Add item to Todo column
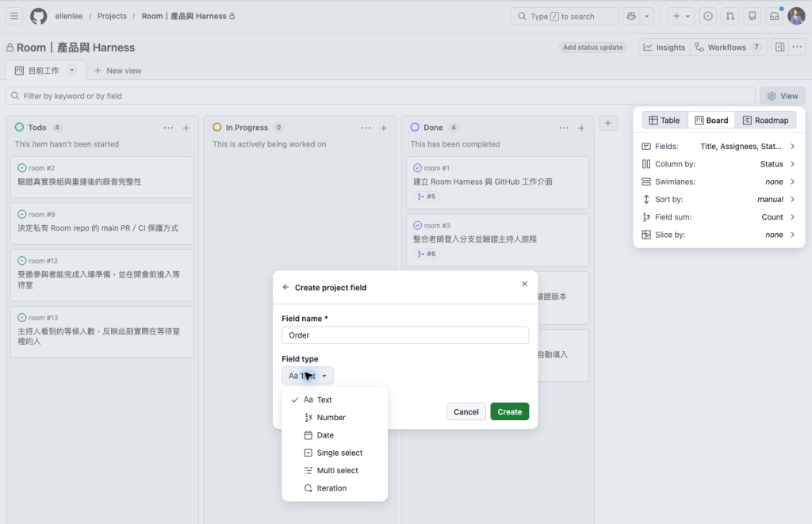812x524 pixels. [x=186, y=128]
